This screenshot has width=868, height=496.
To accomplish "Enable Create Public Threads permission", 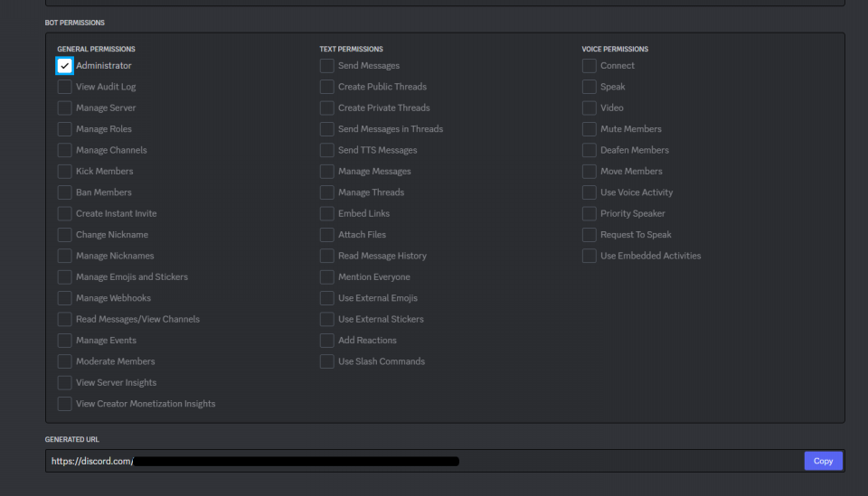I will [326, 87].
